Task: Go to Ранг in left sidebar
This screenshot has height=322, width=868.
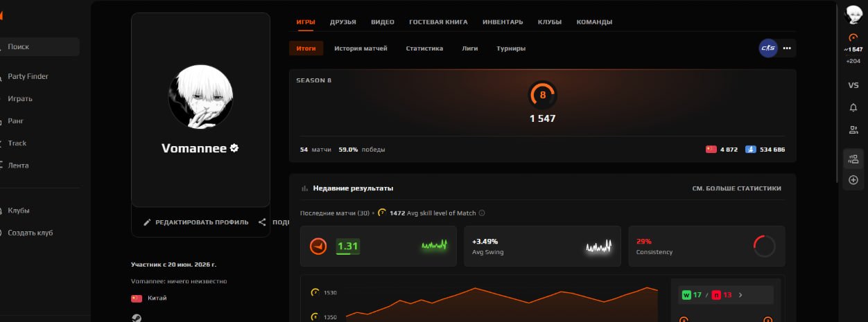Action: coord(15,121)
